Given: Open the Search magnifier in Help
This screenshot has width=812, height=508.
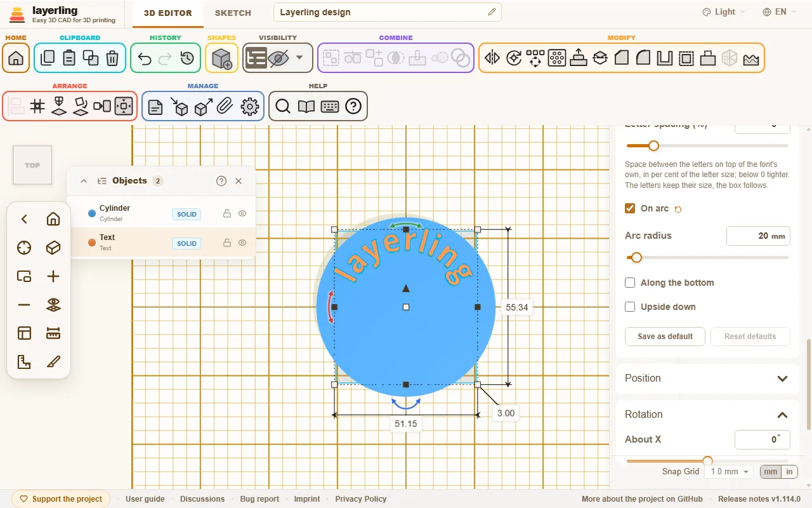Looking at the screenshot, I should [283, 107].
